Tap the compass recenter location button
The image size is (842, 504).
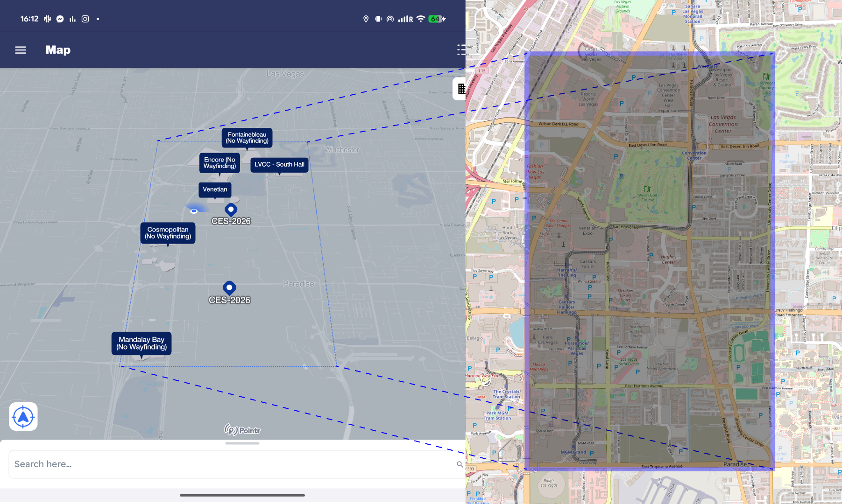(x=23, y=416)
